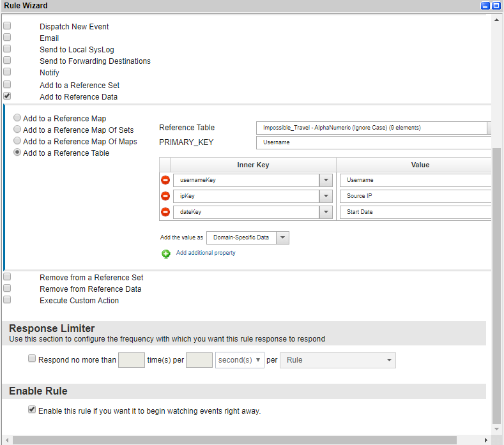504x445 pixels.
Task: Check Respond no more than limiter
Action: click(x=32, y=359)
